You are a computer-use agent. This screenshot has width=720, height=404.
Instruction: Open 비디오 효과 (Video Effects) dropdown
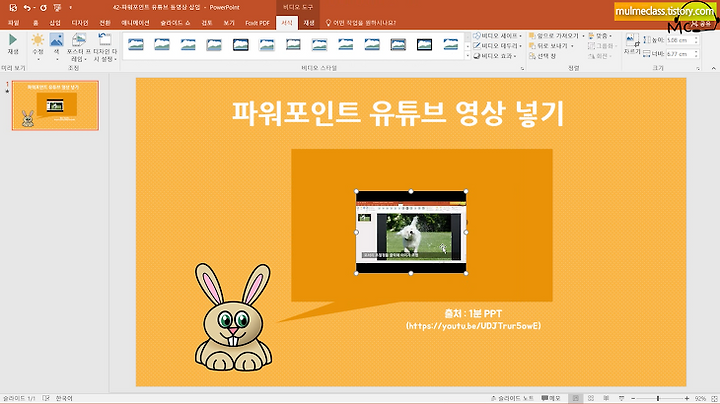click(x=495, y=56)
